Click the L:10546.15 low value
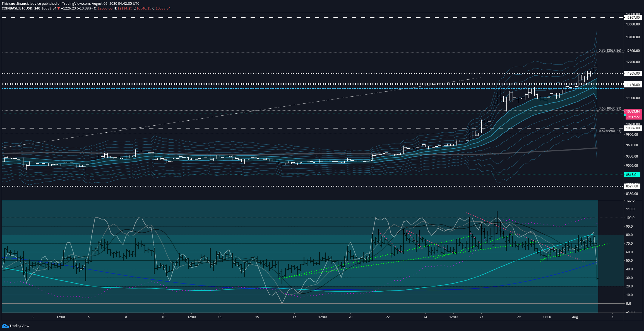 click(142, 8)
